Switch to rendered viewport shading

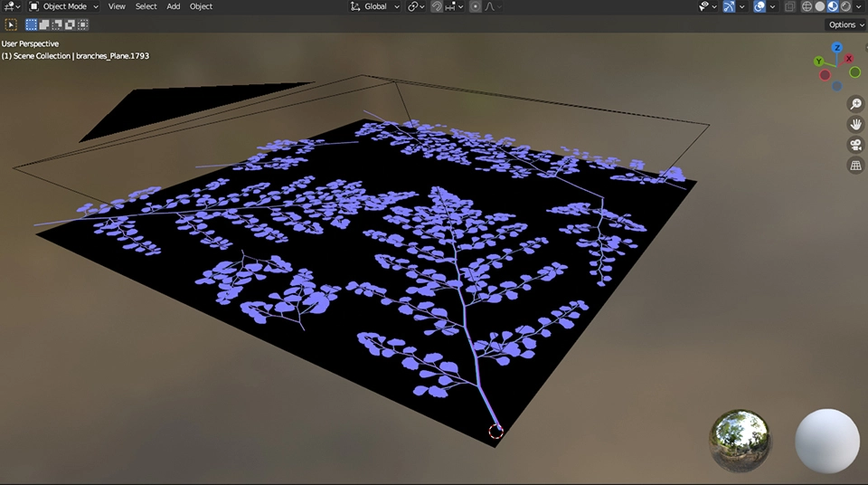click(844, 6)
